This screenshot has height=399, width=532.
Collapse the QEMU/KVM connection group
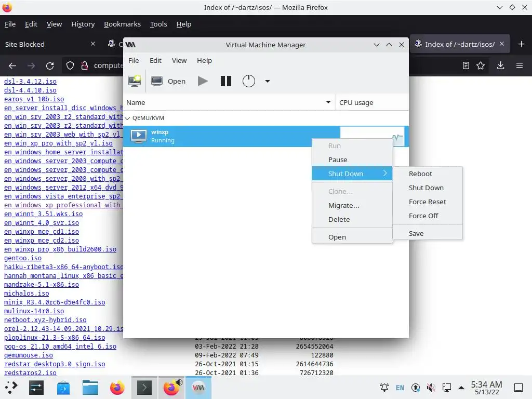(x=128, y=118)
